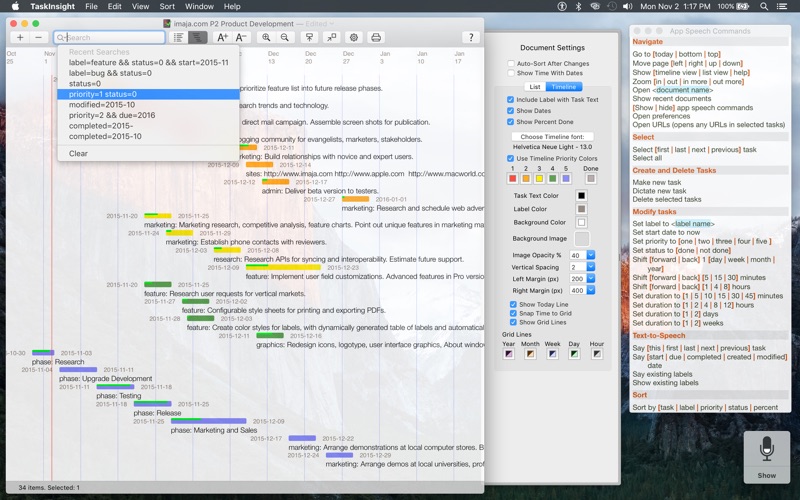Uncheck Show Percent Done
Image resolution: width=800 pixels, height=500 pixels.
511,122
